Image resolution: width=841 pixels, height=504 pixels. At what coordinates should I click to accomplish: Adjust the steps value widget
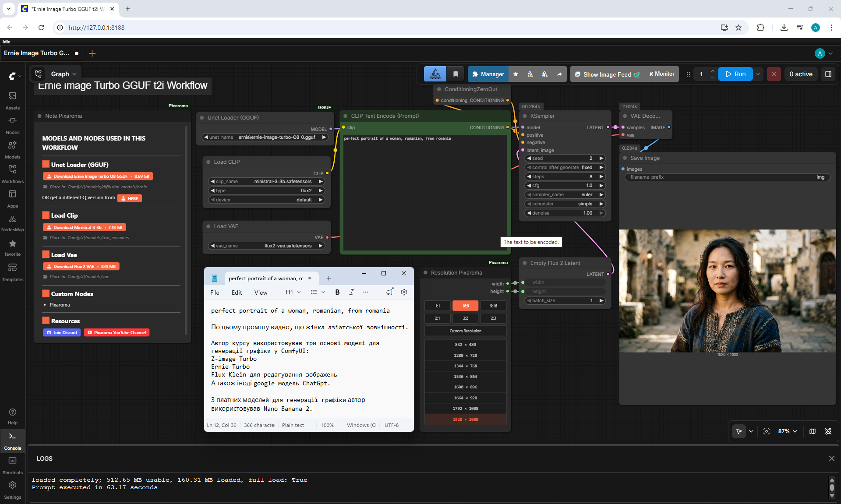point(565,176)
